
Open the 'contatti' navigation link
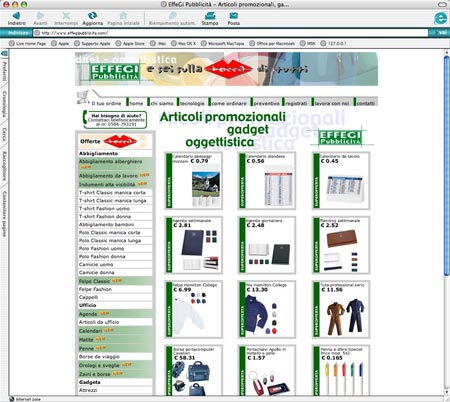pos(365,103)
